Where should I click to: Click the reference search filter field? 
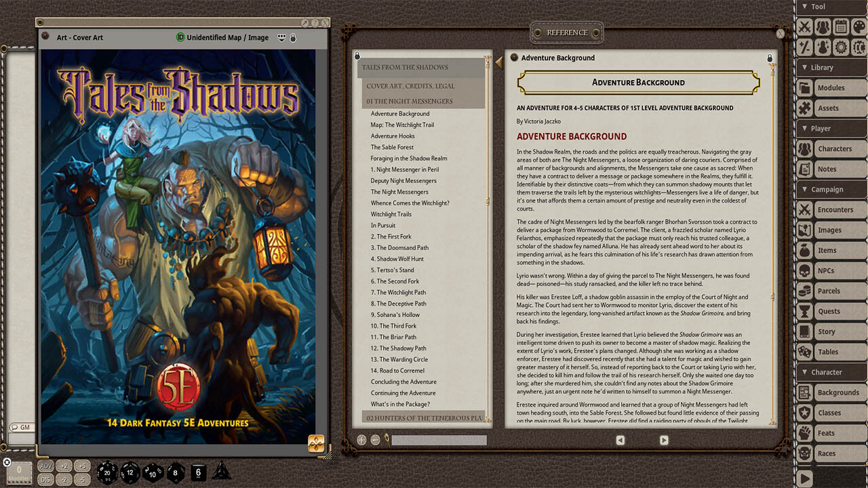click(439, 440)
